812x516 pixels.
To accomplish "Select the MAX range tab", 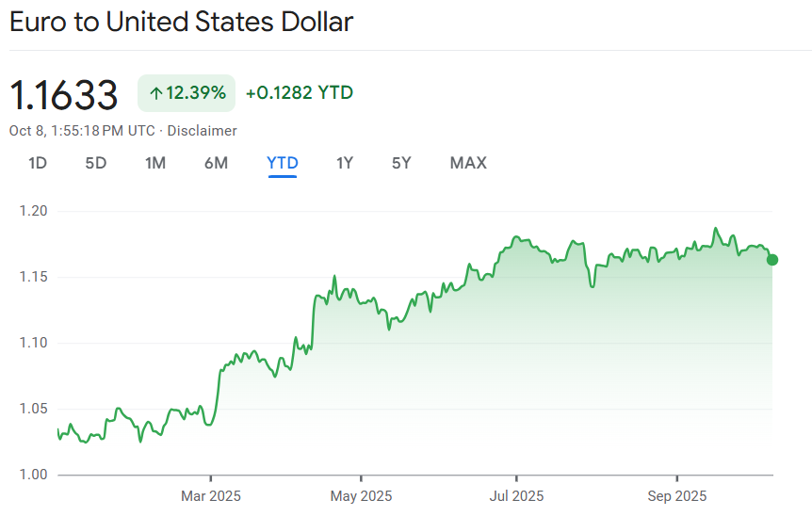I will coord(468,163).
